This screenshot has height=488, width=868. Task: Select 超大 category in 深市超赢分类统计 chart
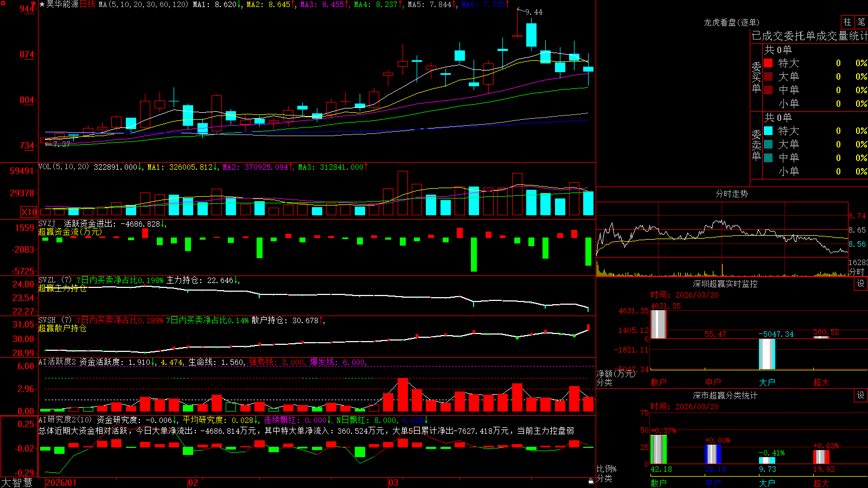pyautogui.click(x=821, y=483)
